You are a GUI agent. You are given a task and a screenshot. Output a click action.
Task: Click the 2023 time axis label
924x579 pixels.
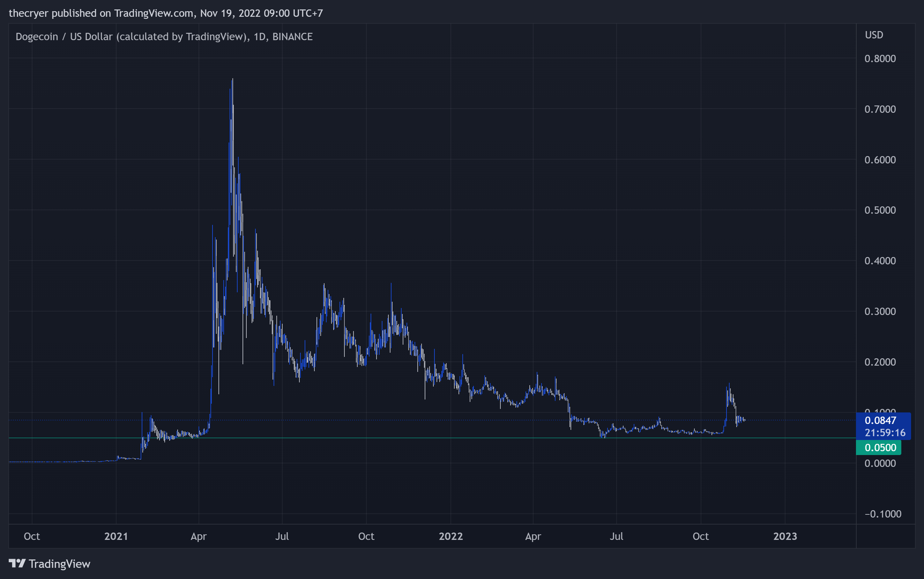(785, 536)
